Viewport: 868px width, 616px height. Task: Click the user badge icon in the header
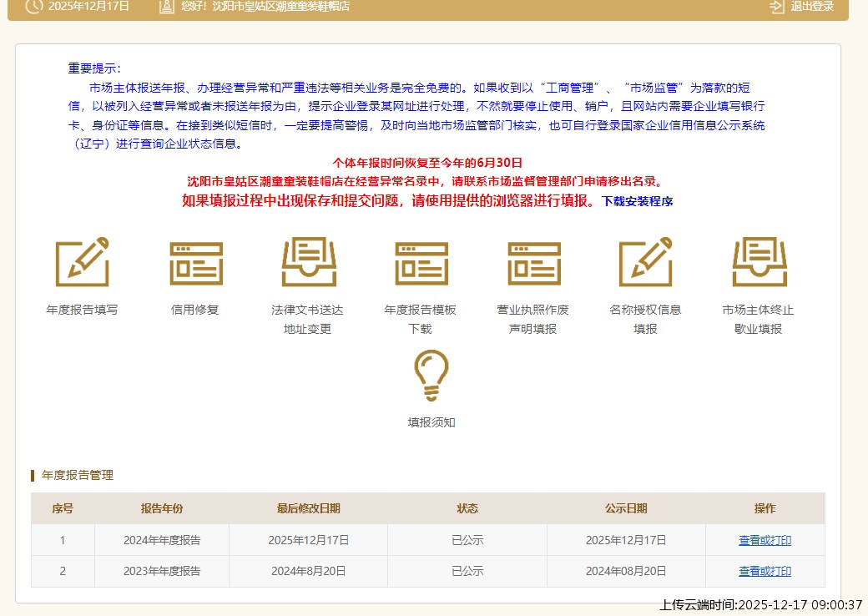coord(165,8)
